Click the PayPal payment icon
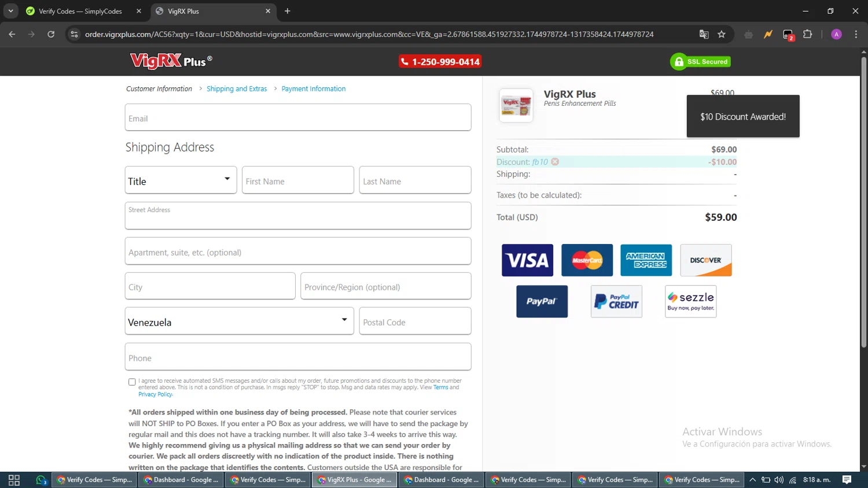This screenshot has width=868, height=488. [x=542, y=301]
